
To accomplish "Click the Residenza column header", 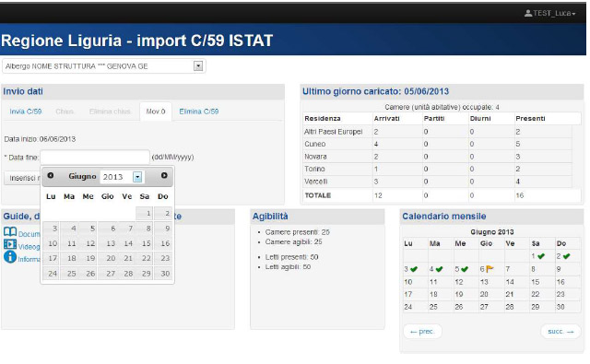I will [323, 119].
